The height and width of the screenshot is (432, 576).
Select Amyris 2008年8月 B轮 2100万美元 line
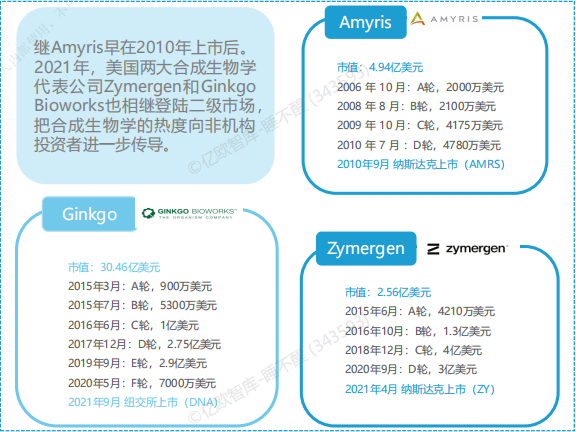(x=417, y=107)
